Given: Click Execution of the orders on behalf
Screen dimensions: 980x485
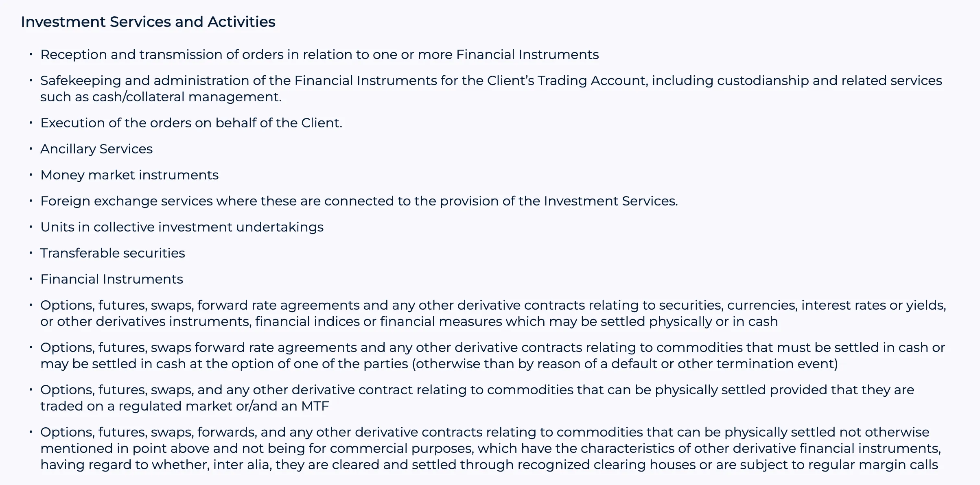Looking at the screenshot, I should tap(191, 123).
